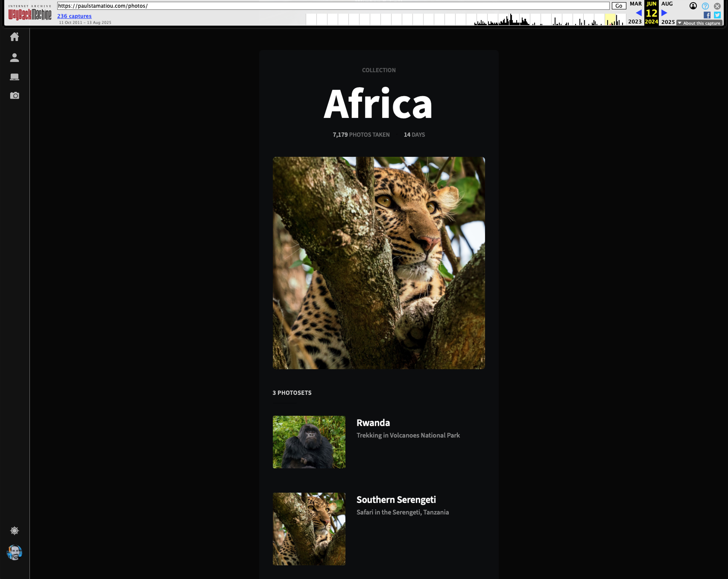Open the Southern Serengeti leopard thumbnail
728x579 pixels.
click(309, 529)
